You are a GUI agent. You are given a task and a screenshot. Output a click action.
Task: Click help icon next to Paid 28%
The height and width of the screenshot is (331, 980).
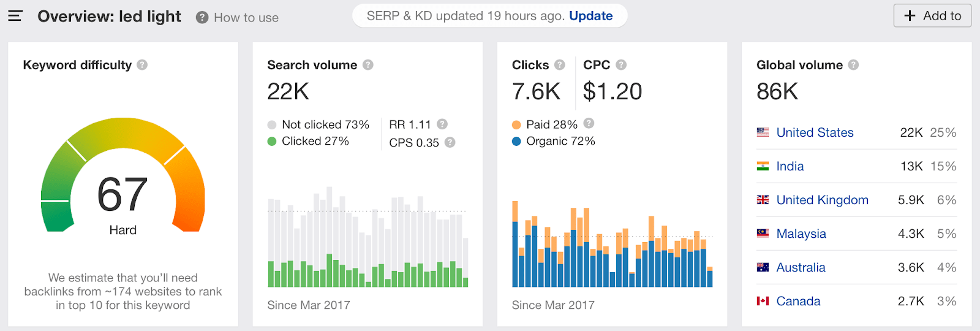pyautogui.click(x=589, y=123)
